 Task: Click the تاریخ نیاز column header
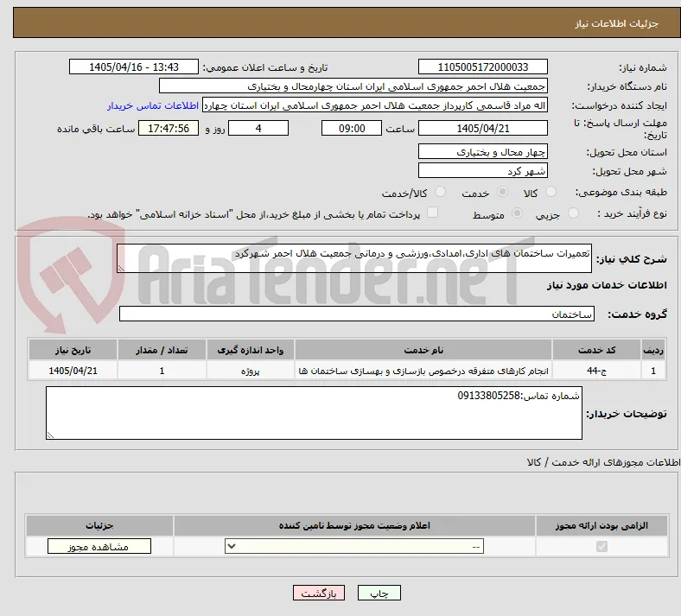(73, 350)
